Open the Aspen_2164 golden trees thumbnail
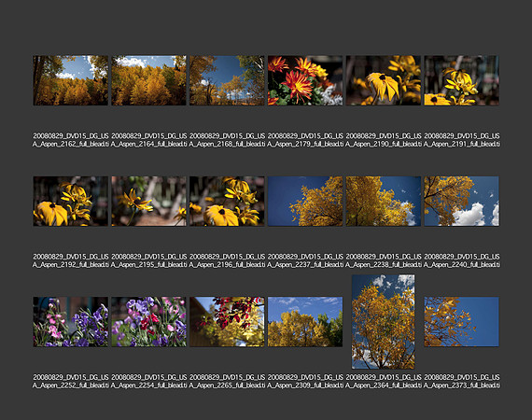Image resolution: width=532 pixels, height=420 pixels. coord(148,80)
